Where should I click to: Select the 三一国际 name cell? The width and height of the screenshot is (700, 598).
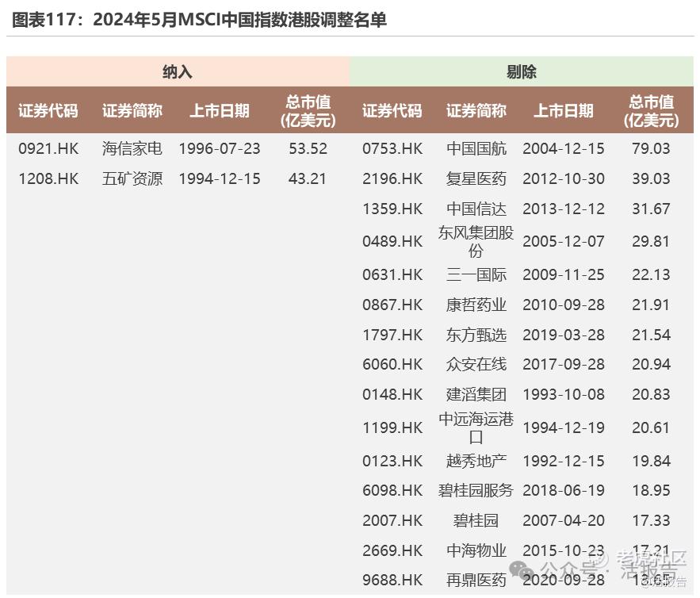(476, 274)
